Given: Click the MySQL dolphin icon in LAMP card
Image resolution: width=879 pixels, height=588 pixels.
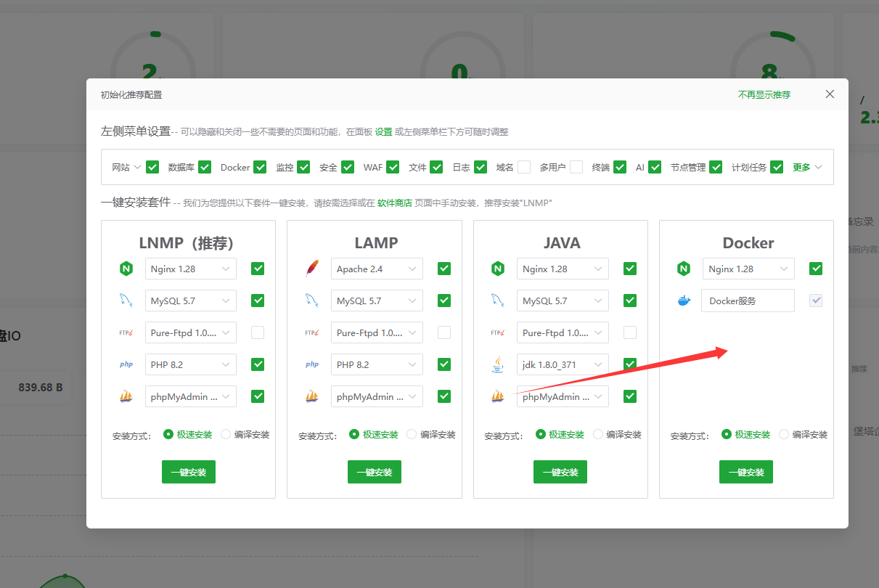Looking at the screenshot, I should (x=312, y=301).
